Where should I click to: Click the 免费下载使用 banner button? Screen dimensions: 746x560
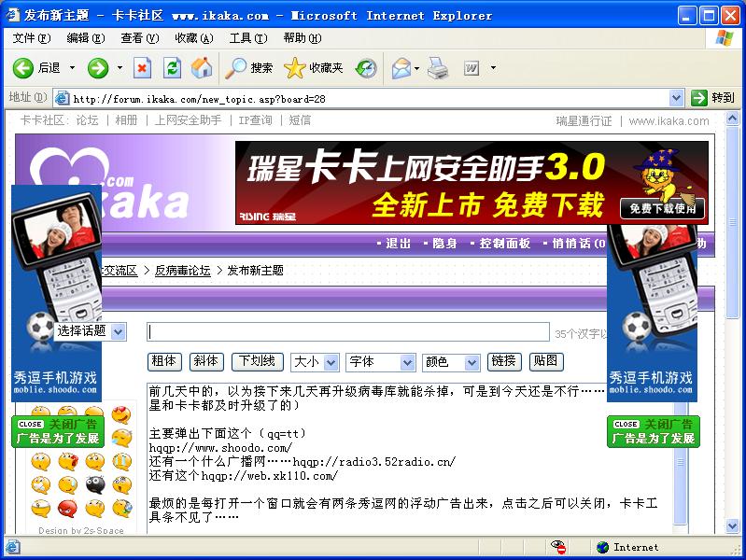(x=662, y=208)
